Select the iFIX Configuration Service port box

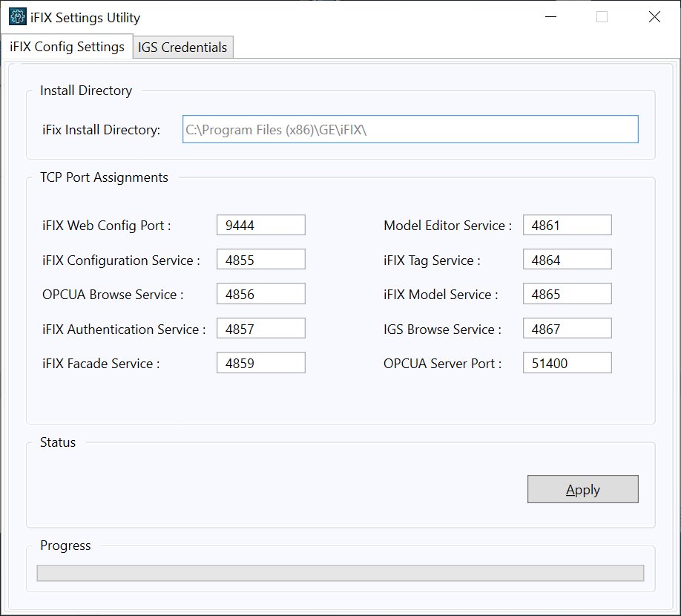coord(261,259)
